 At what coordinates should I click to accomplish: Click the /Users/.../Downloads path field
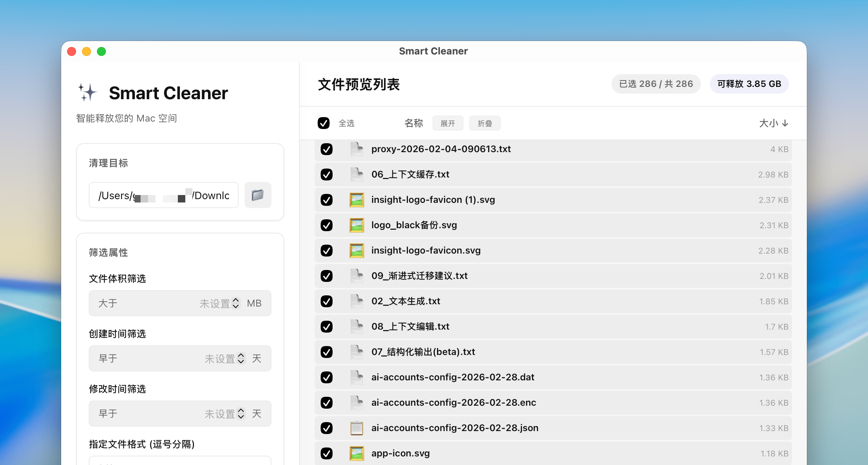pyautogui.click(x=164, y=195)
